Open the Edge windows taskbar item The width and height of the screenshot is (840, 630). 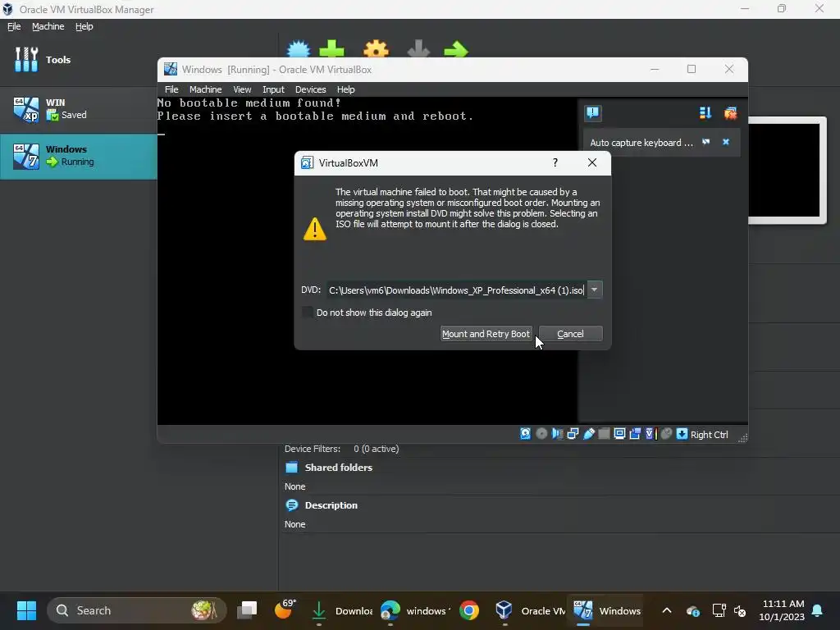click(x=414, y=610)
